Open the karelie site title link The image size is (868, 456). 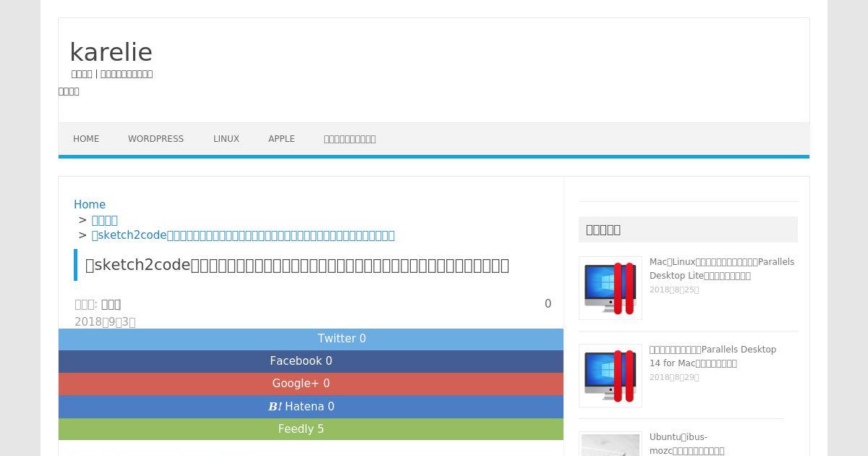click(x=111, y=52)
